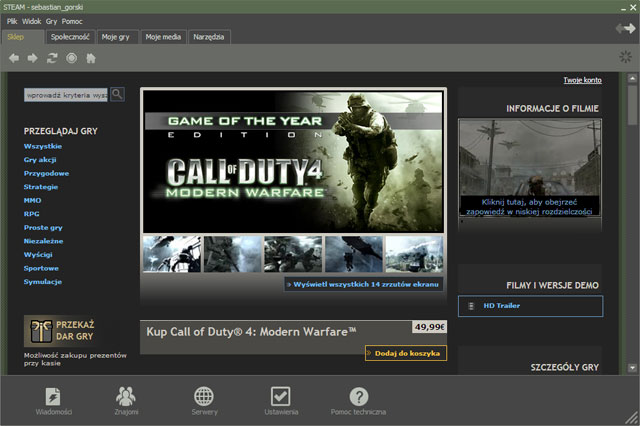Open the Znajomi friends icon

point(126,396)
